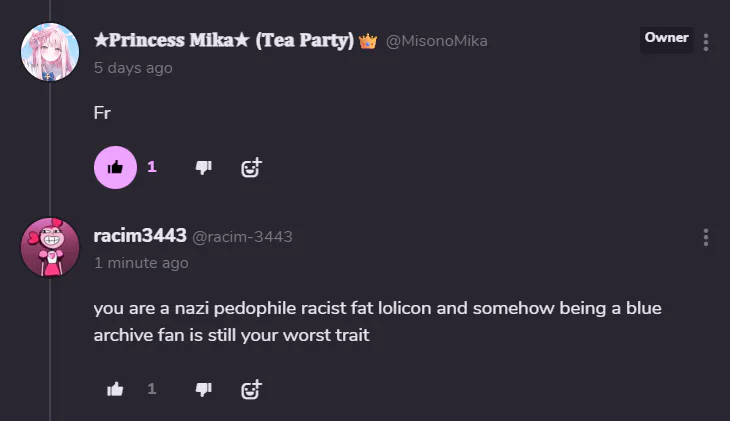Click the "5 days ago" timestamp
The image size is (730, 421).
tap(133, 68)
